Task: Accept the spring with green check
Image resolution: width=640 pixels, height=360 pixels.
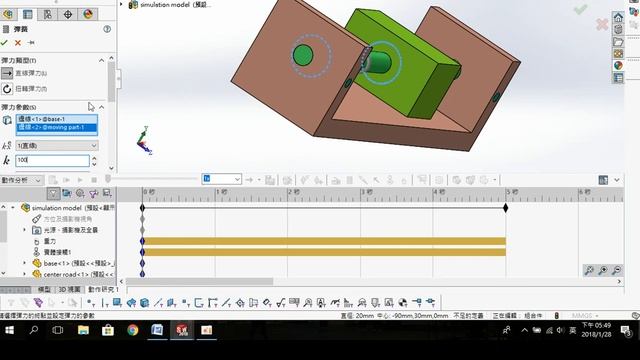Action: 4,42
